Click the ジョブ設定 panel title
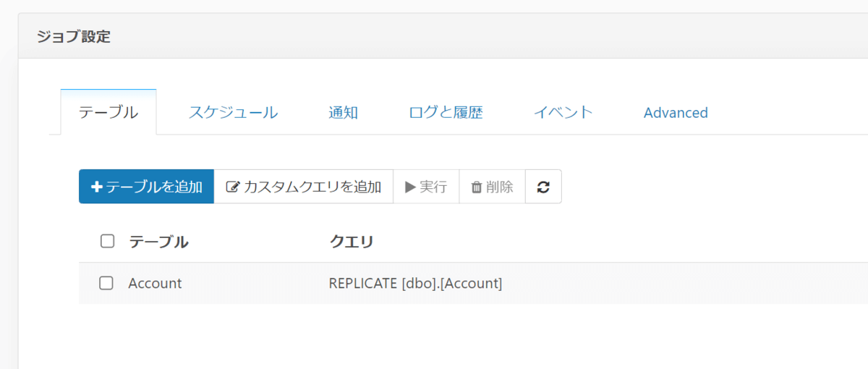Image resolution: width=868 pixels, height=369 pixels. [x=74, y=36]
